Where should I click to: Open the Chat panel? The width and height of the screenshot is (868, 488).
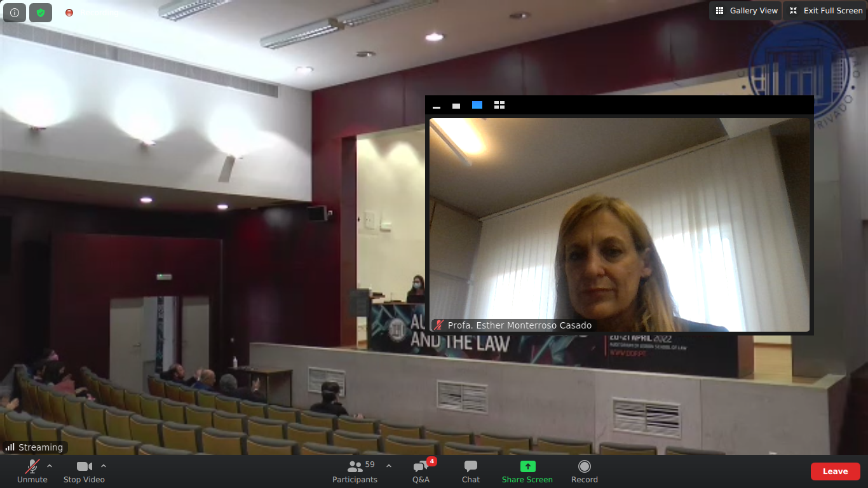pos(471,471)
